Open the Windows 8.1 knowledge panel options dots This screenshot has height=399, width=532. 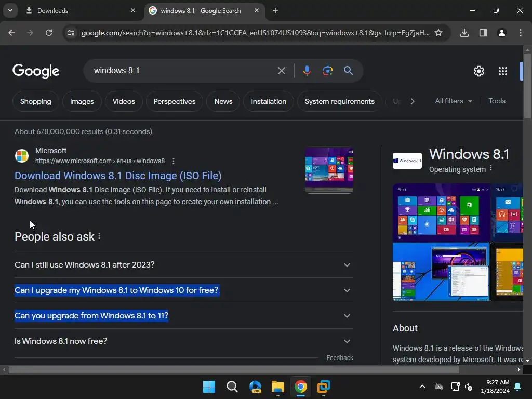(x=490, y=168)
